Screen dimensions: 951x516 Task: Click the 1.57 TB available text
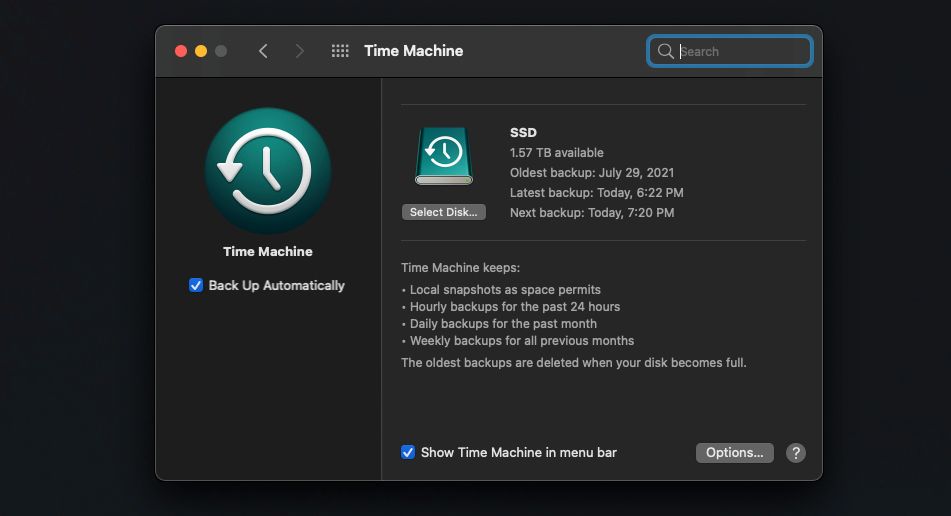point(557,152)
